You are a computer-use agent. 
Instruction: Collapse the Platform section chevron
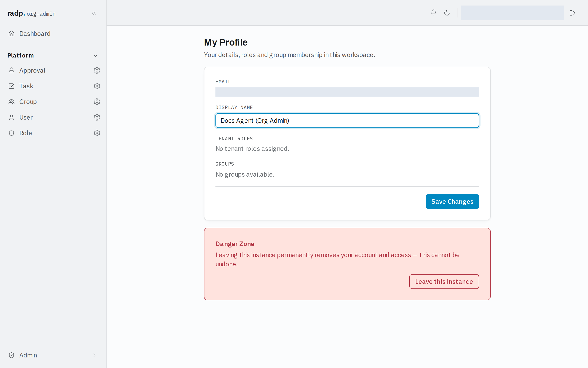(96, 55)
